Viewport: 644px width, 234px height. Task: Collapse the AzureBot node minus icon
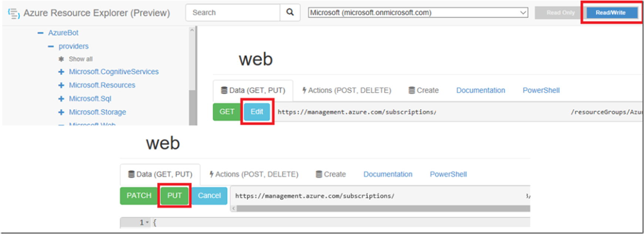[41, 33]
